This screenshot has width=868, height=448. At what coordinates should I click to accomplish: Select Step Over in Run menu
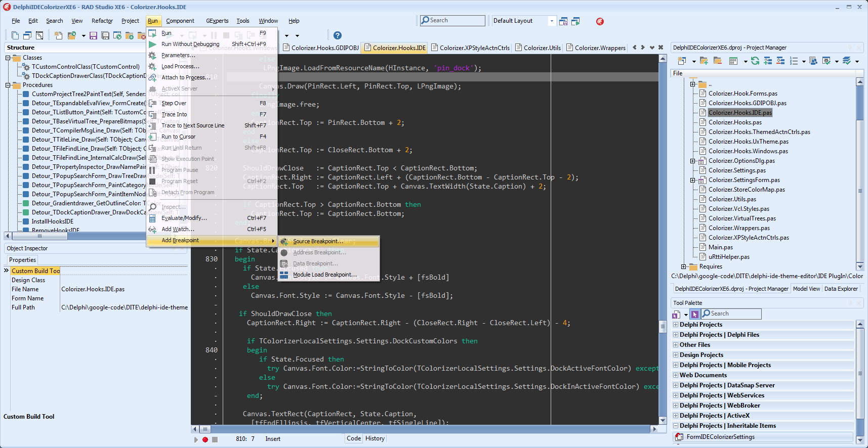pyautogui.click(x=212, y=103)
